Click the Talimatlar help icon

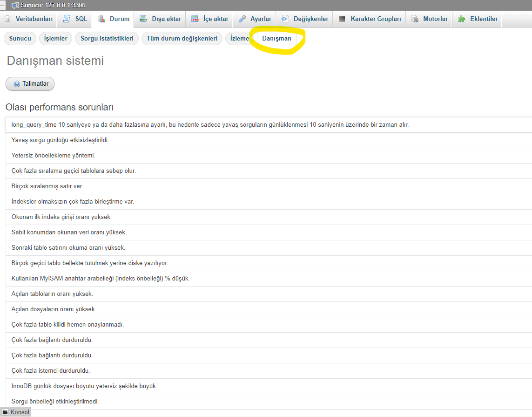17,84
